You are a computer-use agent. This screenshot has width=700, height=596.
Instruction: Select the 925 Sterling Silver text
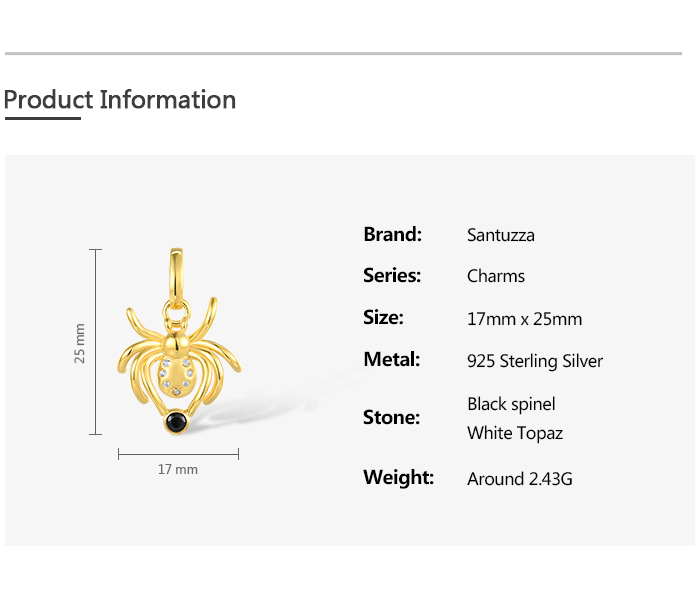535,361
